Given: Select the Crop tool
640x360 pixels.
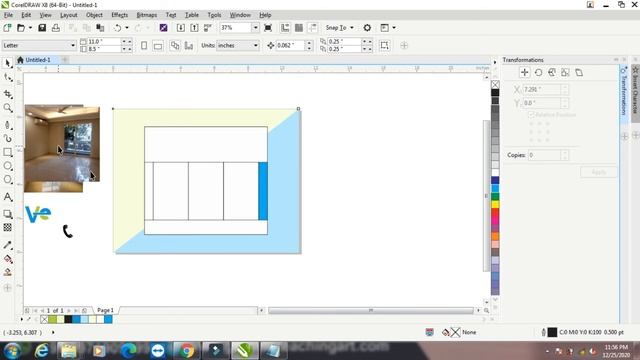Looking at the screenshot, I should pyautogui.click(x=8, y=94).
